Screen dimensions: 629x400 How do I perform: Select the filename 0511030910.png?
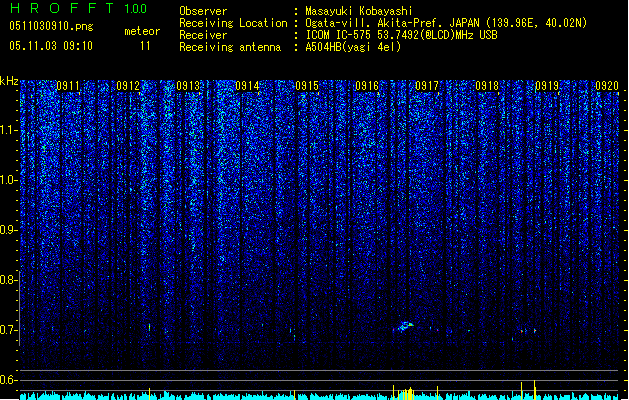click(51, 26)
